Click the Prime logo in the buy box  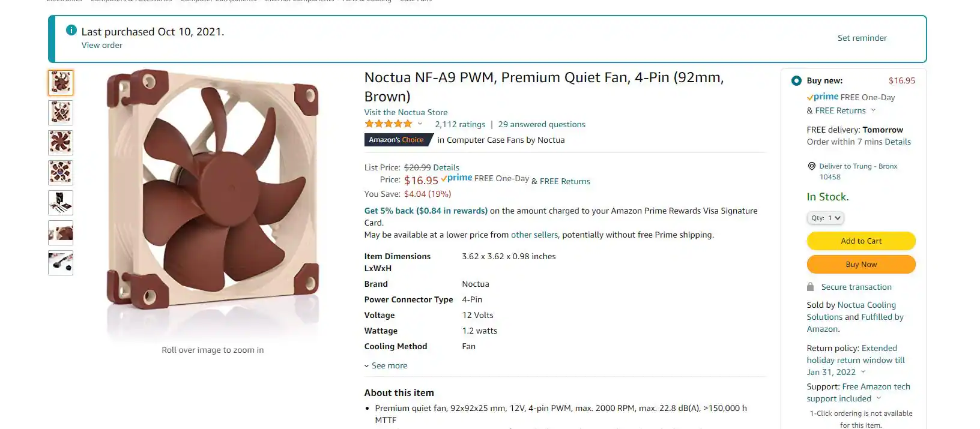(823, 97)
